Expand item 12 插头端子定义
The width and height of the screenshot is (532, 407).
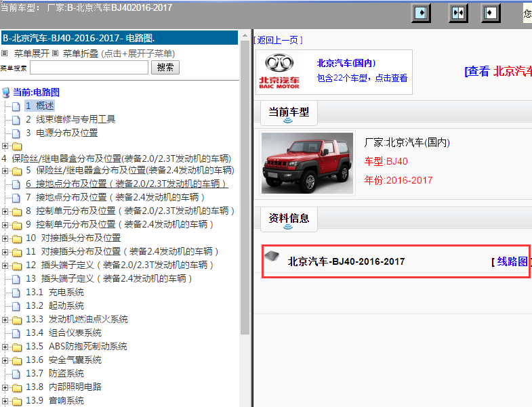(5, 265)
